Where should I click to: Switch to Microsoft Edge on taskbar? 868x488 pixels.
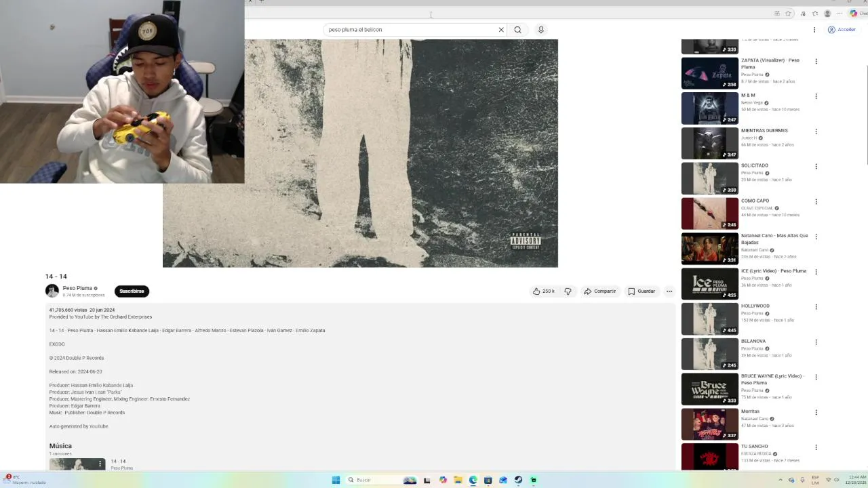click(473, 480)
